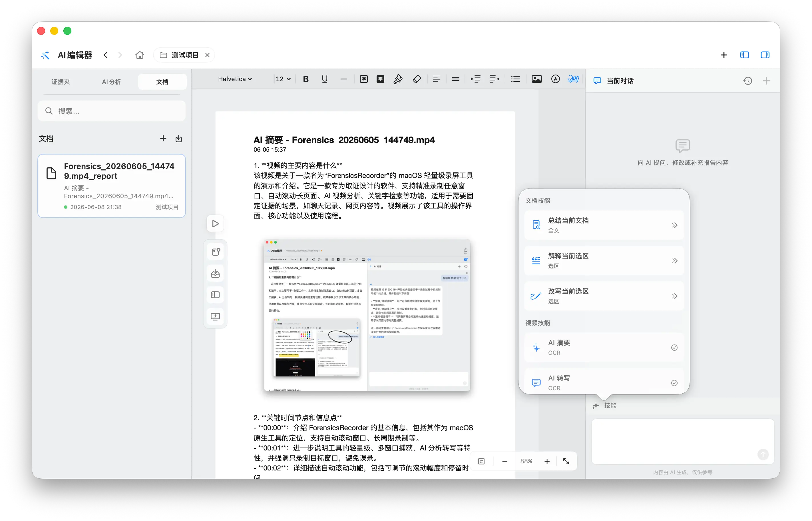Switch to the 证据夹 tab
This screenshot has width=812, height=521.
coord(61,81)
